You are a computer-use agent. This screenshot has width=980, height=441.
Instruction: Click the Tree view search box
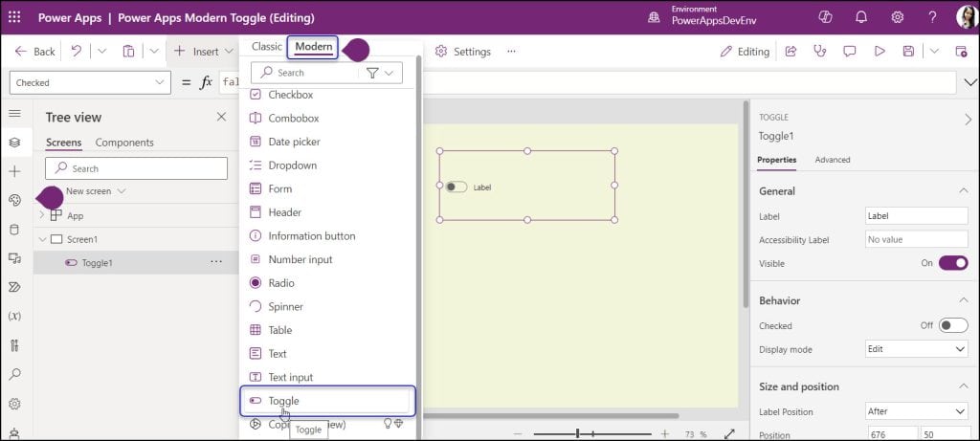click(136, 168)
